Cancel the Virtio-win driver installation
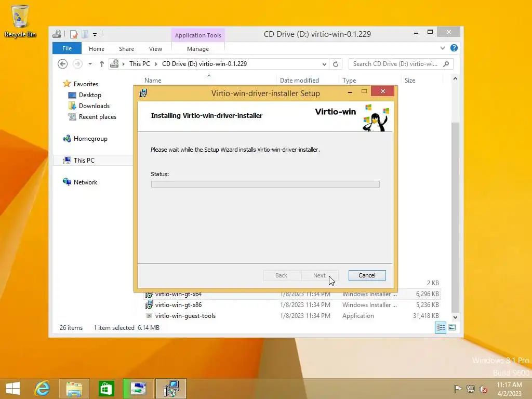 [x=367, y=275]
